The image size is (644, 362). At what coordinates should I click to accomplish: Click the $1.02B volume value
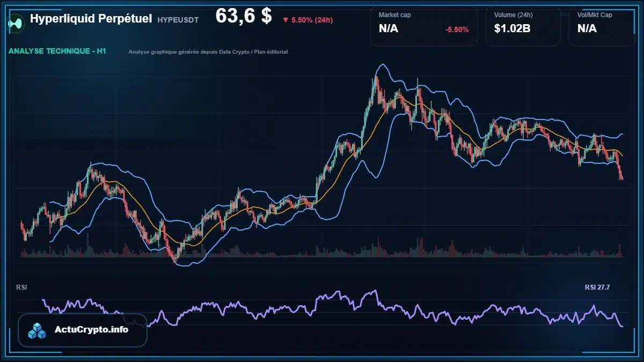512,29
